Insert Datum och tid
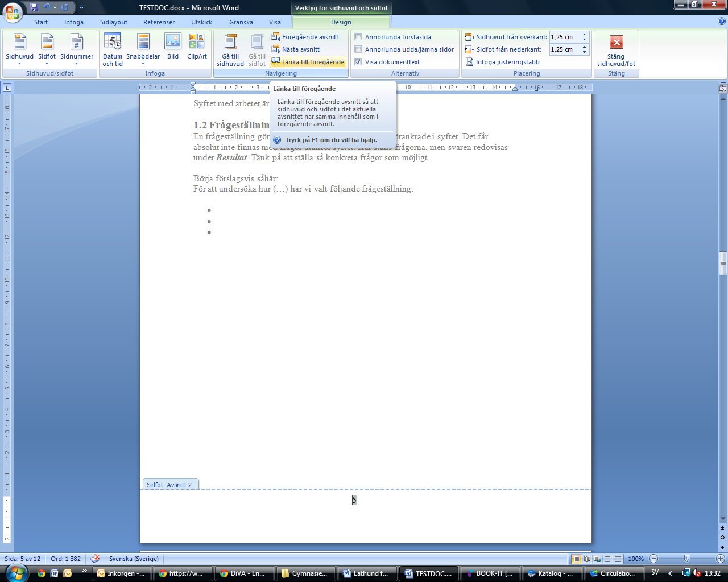728x582 pixels. (x=113, y=49)
